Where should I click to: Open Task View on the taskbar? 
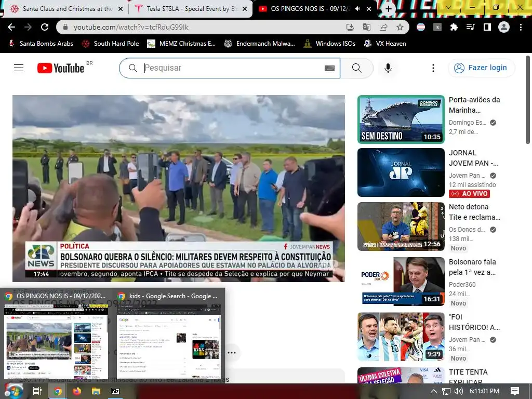click(x=37, y=391)
